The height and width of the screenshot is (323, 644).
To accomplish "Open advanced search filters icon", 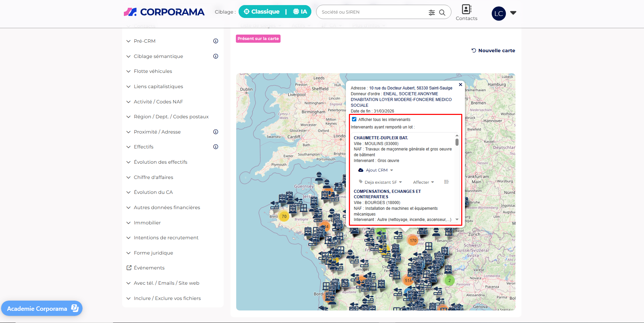I will click(431, 13).
